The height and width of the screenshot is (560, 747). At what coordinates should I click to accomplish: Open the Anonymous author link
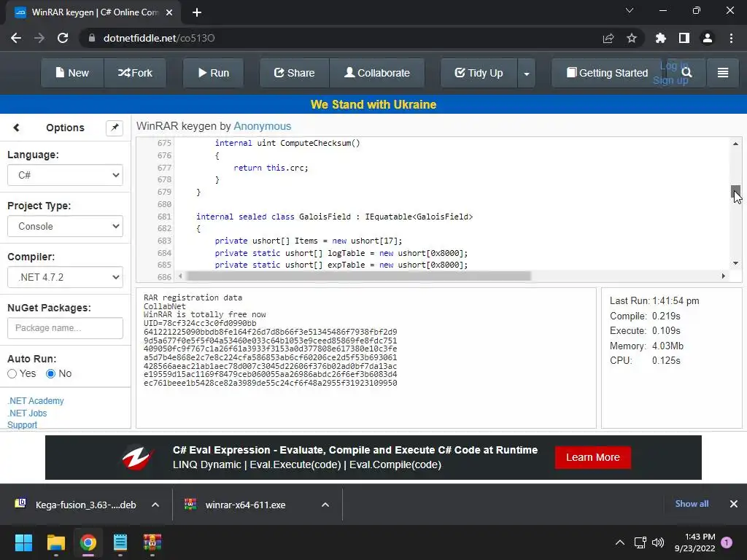[262, 126]
